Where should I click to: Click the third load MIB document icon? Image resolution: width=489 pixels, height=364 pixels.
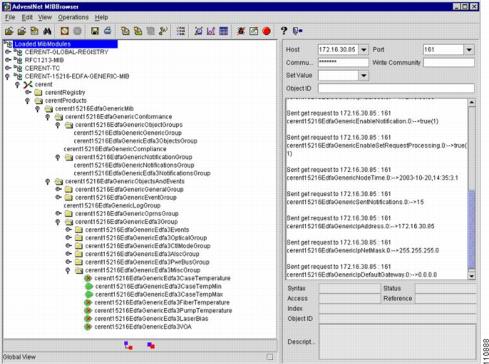pyautogui.click(x=34, y=31)
